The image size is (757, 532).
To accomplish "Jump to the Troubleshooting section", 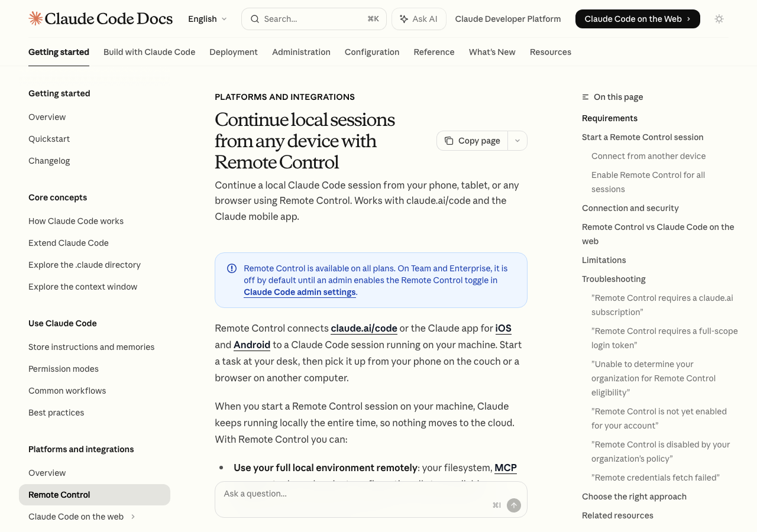I will (x=614, y=279).
